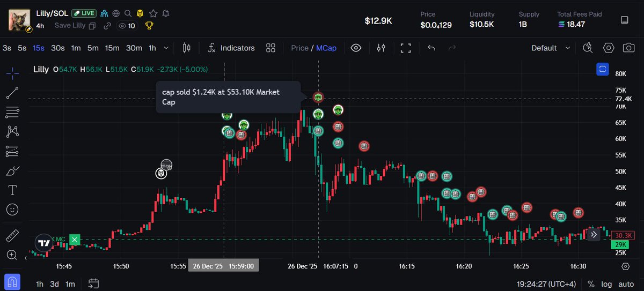
Task: Open the token website globe icon
Action: 115,13
